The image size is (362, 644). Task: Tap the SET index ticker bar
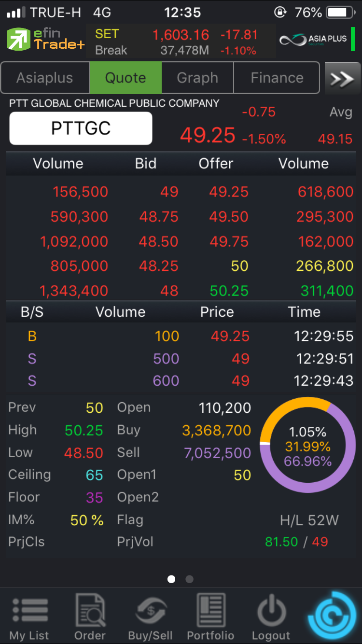181,42
